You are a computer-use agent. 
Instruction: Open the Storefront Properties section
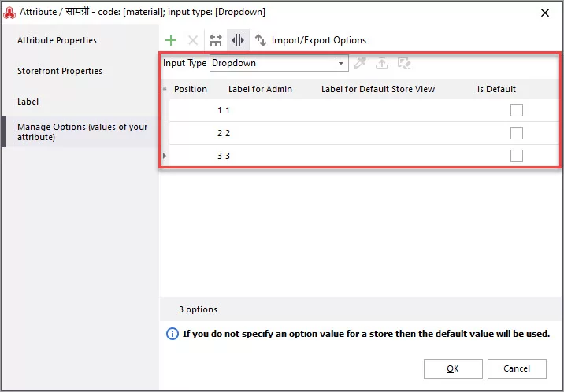pos(60,71)
